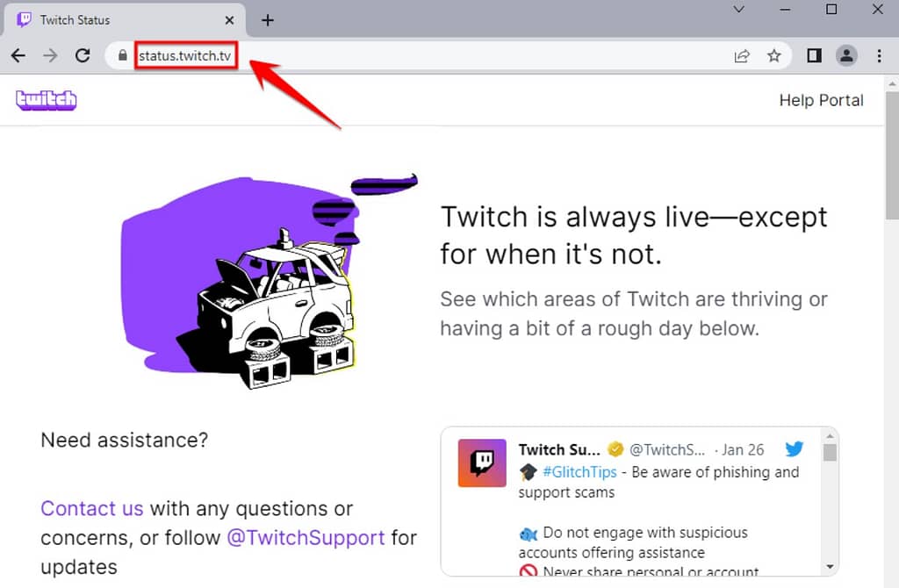Open the Chrome profile avatar
Screen dimensions: 899x588
(x=846, y=55)
